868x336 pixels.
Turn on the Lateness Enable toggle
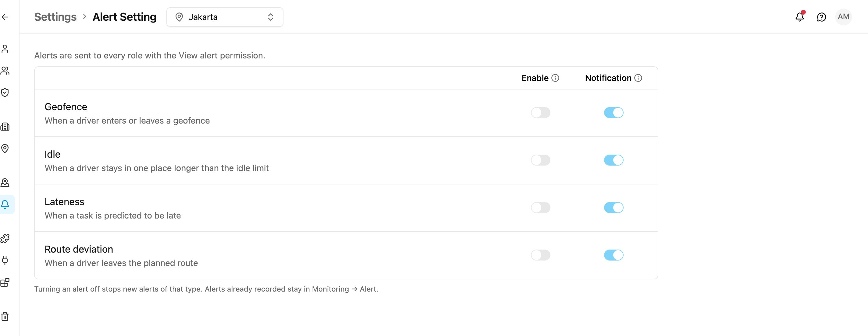[x=540, y=208]
